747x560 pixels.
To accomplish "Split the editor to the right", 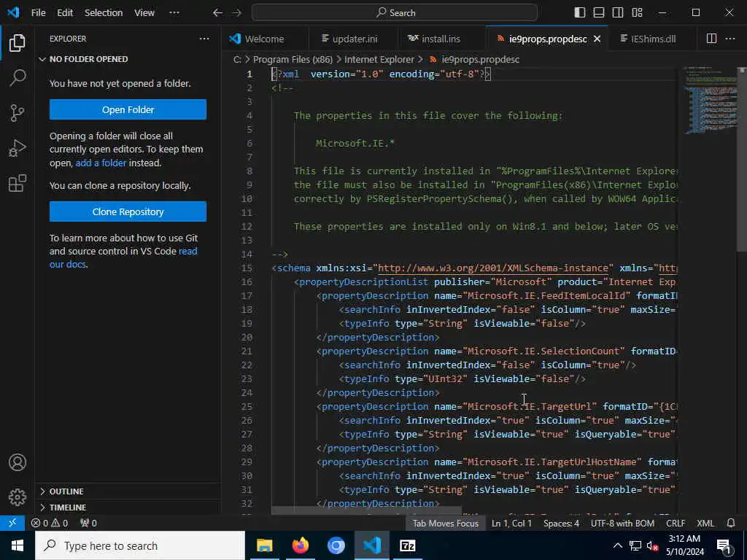I will click(x=711, y=39).
